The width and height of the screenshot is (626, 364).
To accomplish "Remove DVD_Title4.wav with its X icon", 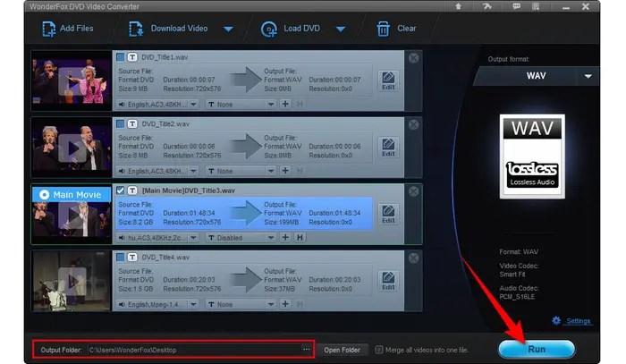I will tap(413, 258).
